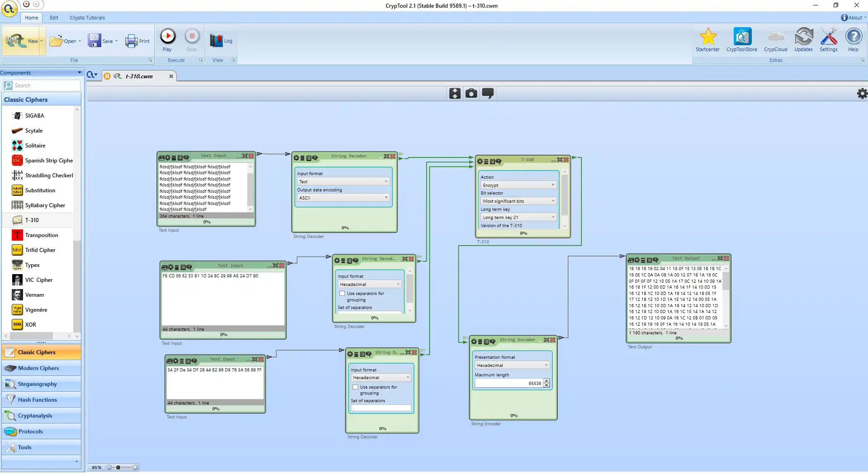The height and width of the screenshot is (475, 868).
Task: Toggle separators checkbox in middle String Decoder
Action: (342, 294)
